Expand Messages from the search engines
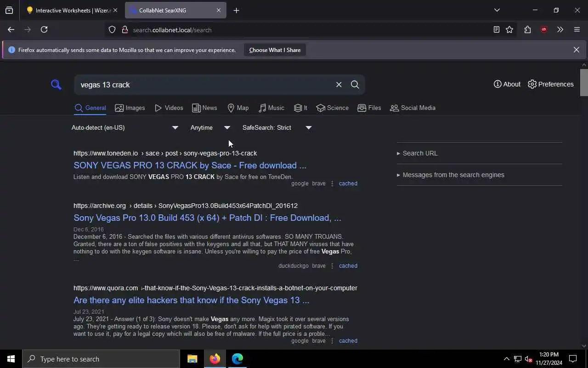This screenshot has height=368, width=588. [450, 175]
